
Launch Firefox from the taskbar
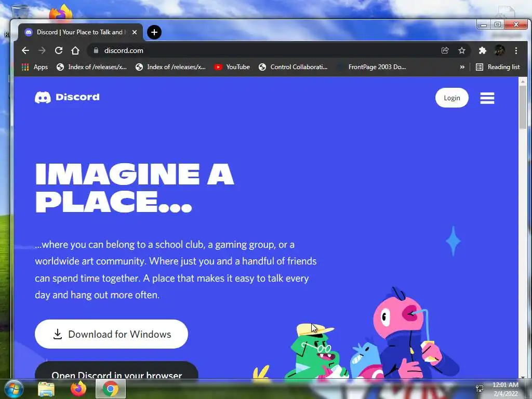pyautogui.click(x=78, y=389)
